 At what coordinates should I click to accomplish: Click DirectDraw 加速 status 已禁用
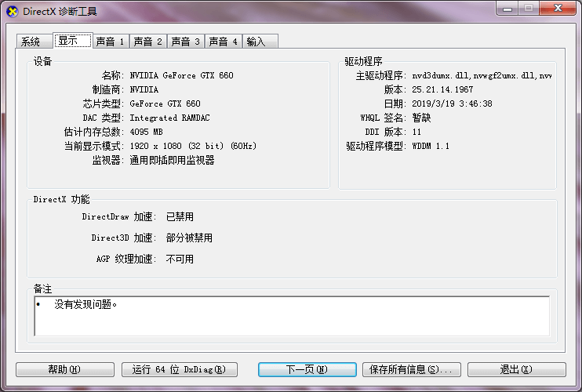pos(180,216)
